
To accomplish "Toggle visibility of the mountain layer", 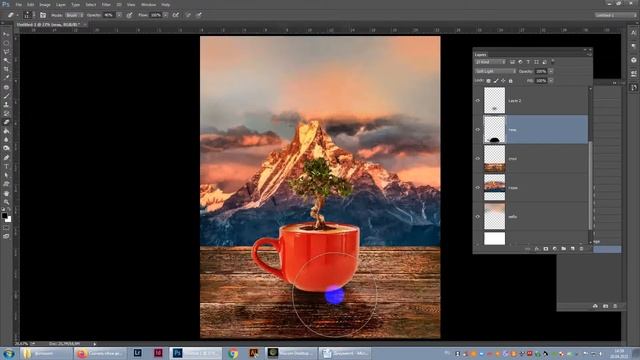I will pyautogui.click(x=478, y=187).
